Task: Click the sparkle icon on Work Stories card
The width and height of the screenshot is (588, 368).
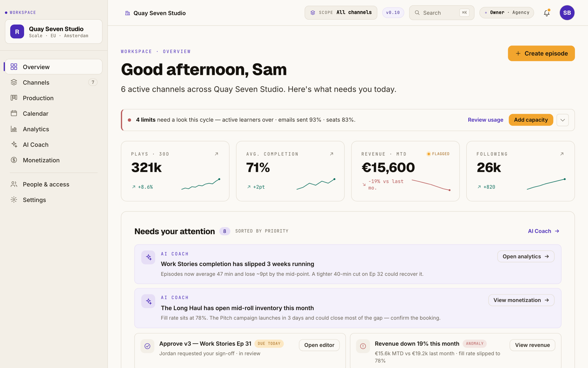Action: [x=148, y=257]
